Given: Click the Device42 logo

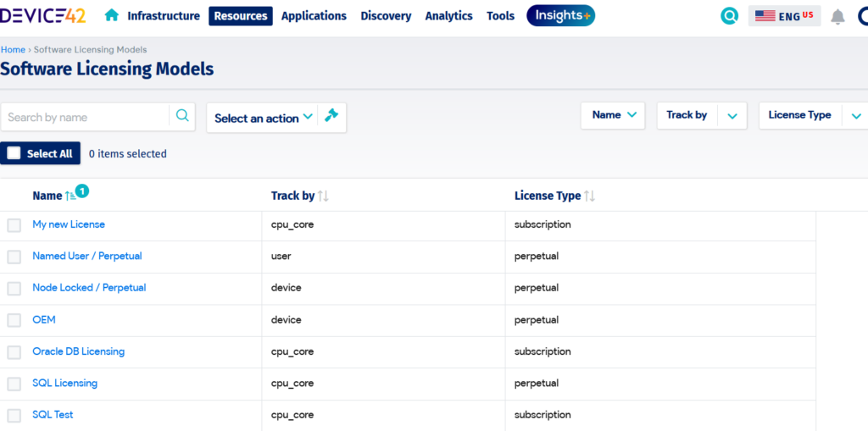Looking at the screenshot, I should 42,15.
